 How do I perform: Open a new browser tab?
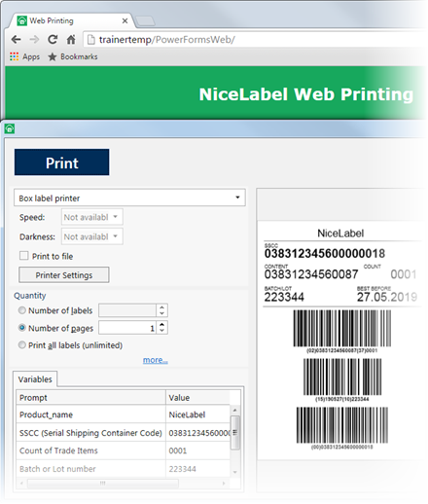[x=145, y=21]
